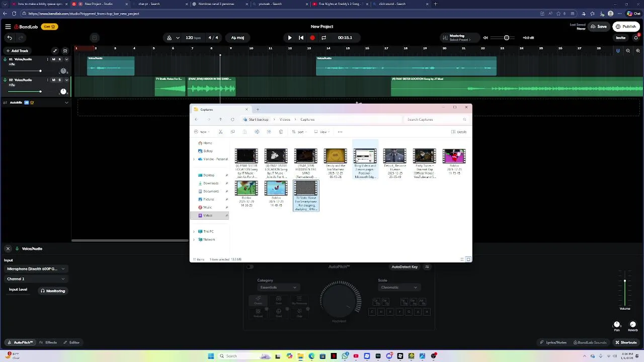Adjust track 02 volume slider
Screen dimensions: 644x362
click(31, 92)
